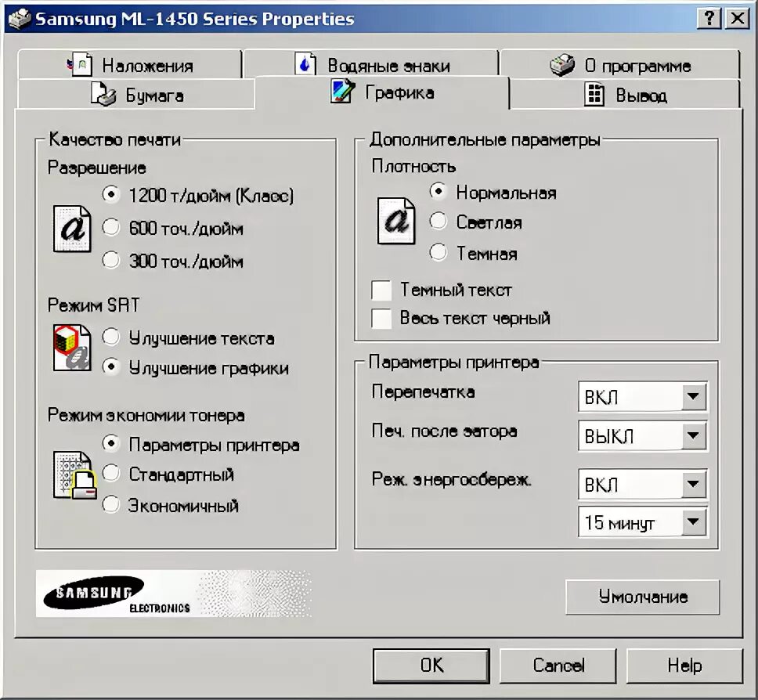The width and height of the screenshot is (758, 700).
Task: Click the Samsung Electronics logo
Action: click(174, 594)
